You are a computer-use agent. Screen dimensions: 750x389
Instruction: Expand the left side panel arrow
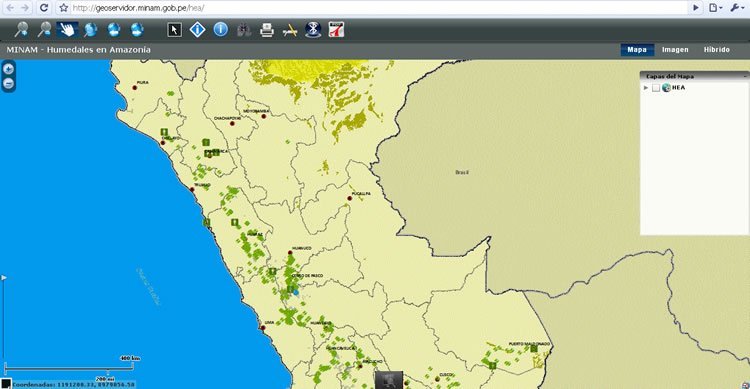[4, 278]
